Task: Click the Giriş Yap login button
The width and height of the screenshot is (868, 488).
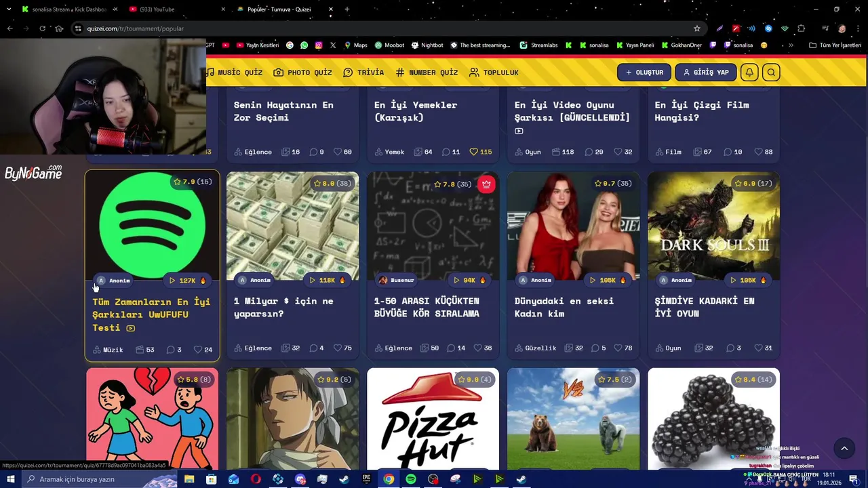Action: click(706, 73)
